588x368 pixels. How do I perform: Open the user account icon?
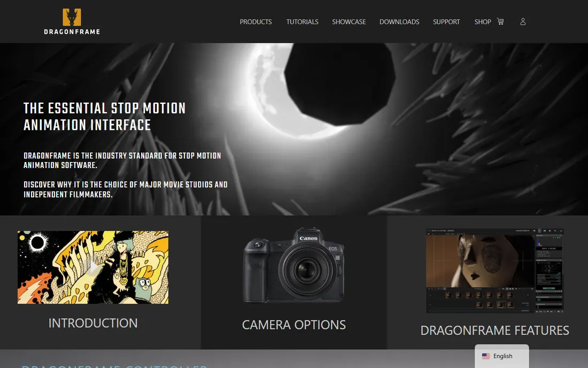coord(523,22)
